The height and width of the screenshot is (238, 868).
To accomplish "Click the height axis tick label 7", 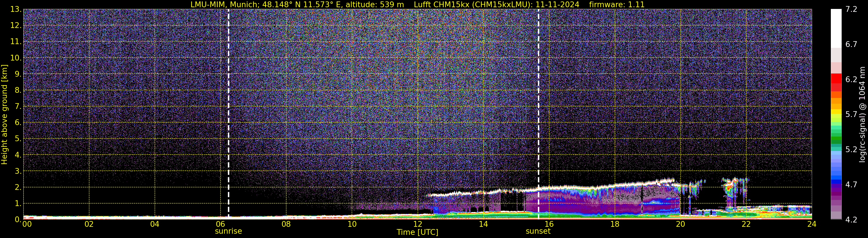I will tap(18, 107).
